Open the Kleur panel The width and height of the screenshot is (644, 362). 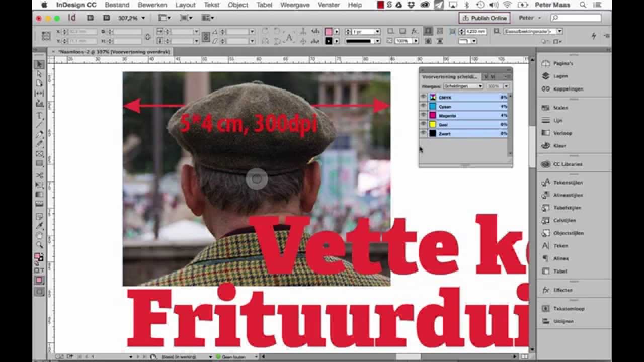(553, 145)
